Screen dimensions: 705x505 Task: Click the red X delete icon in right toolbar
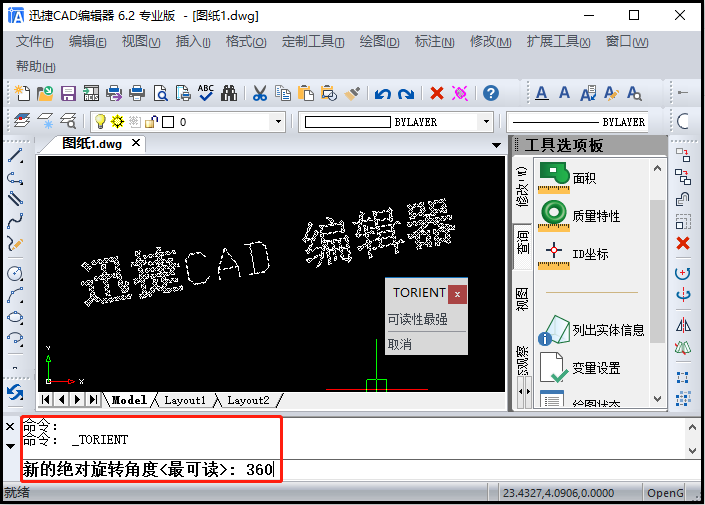683,243
